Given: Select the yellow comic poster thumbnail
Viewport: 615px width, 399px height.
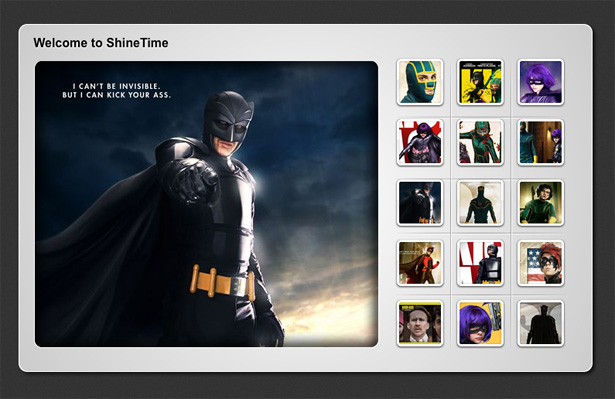Looking at the screenshot, I should (480, 82).
